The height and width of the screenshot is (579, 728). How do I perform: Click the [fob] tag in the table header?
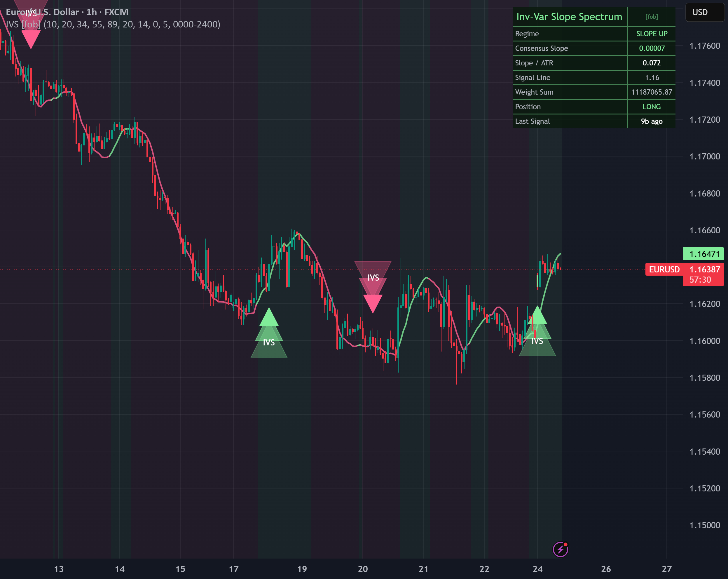[652, 17]
